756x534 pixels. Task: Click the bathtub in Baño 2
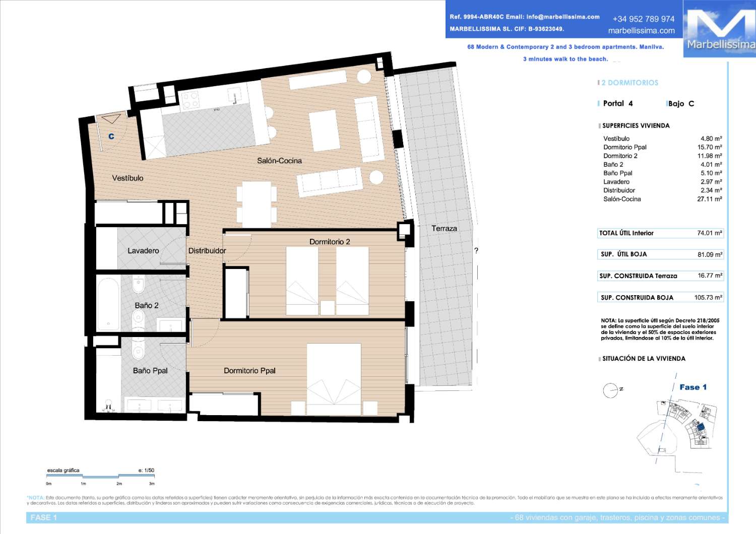108,303
